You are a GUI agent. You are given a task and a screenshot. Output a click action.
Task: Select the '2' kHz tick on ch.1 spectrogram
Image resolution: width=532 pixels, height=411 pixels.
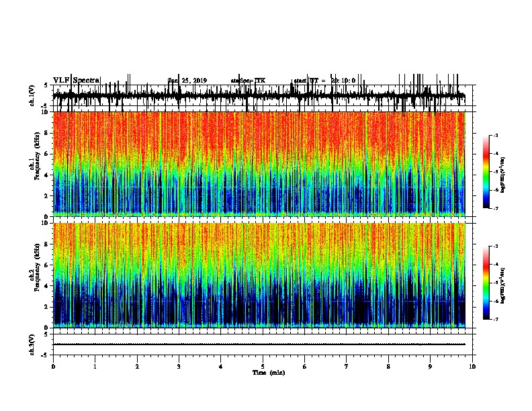click(x=47, y=195)
